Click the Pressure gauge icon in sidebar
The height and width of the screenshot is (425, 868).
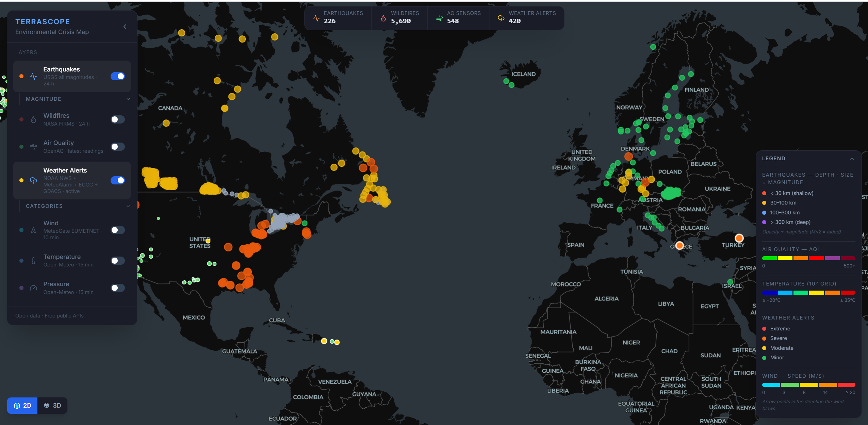click(33, 288)
